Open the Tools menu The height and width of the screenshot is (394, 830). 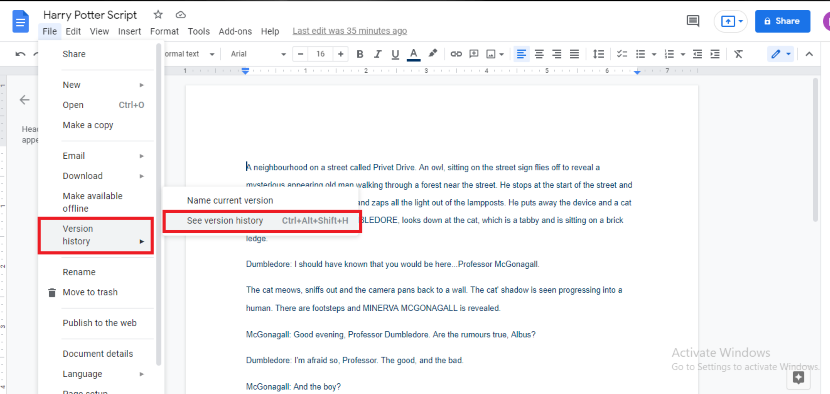point(199,31)
